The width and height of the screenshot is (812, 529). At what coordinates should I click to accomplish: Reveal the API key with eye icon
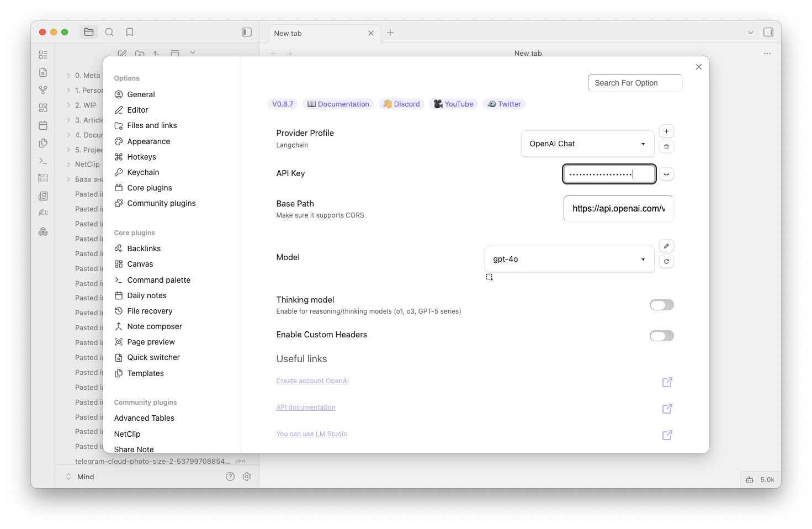666,174
